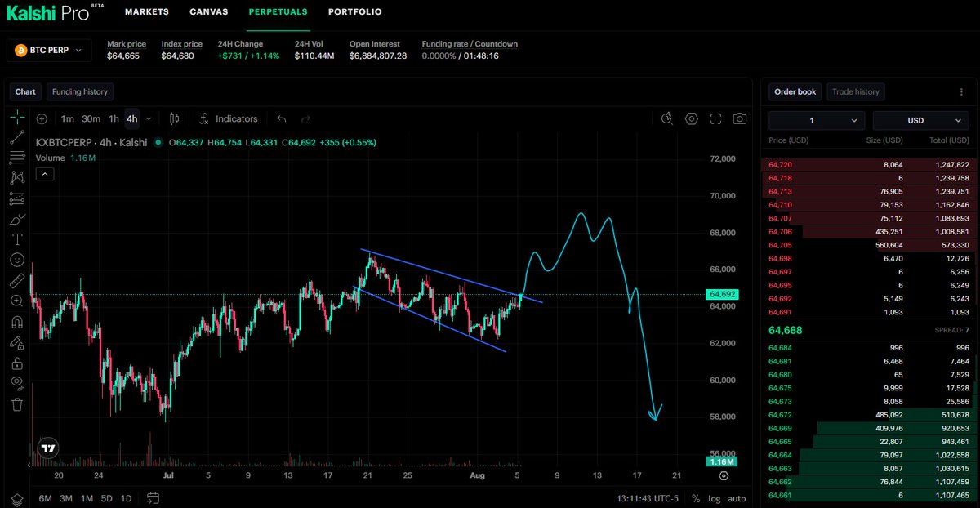Open price scale settings gear
This screenshot has height=508, width=980.
click(724, 475)
